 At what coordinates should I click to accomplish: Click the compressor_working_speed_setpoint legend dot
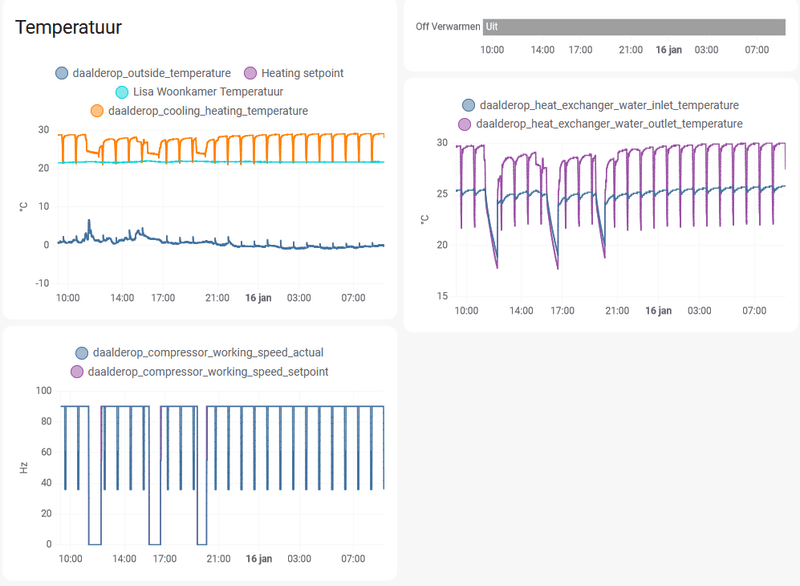77,370
